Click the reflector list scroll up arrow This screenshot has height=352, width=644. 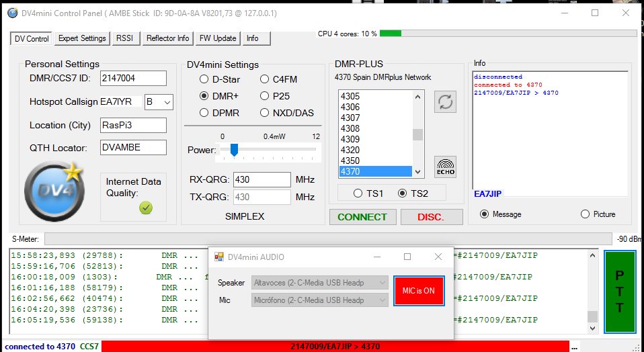pos(417,97)
